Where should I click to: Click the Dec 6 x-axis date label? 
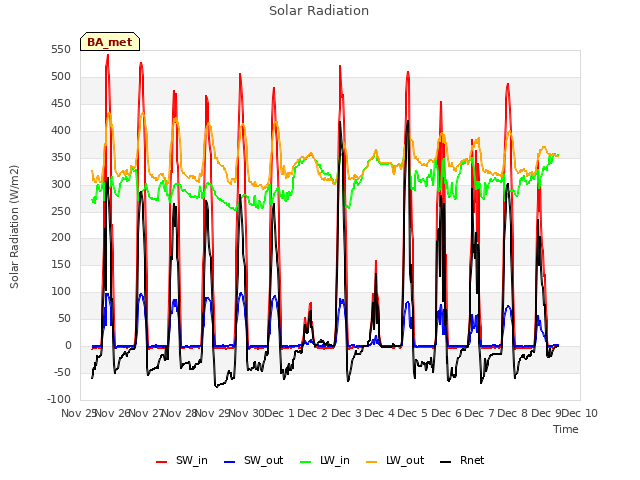coord(446,413)
